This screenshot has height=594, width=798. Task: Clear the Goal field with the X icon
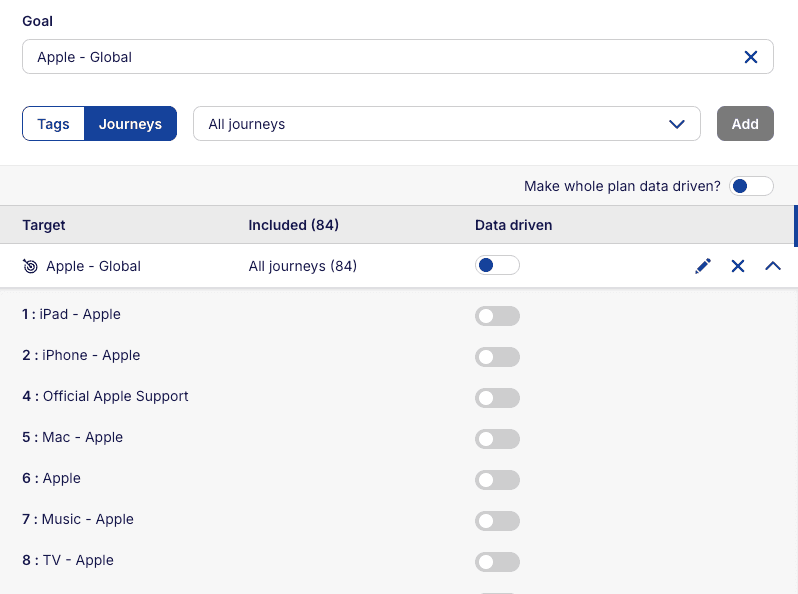(x=751, y=57)
